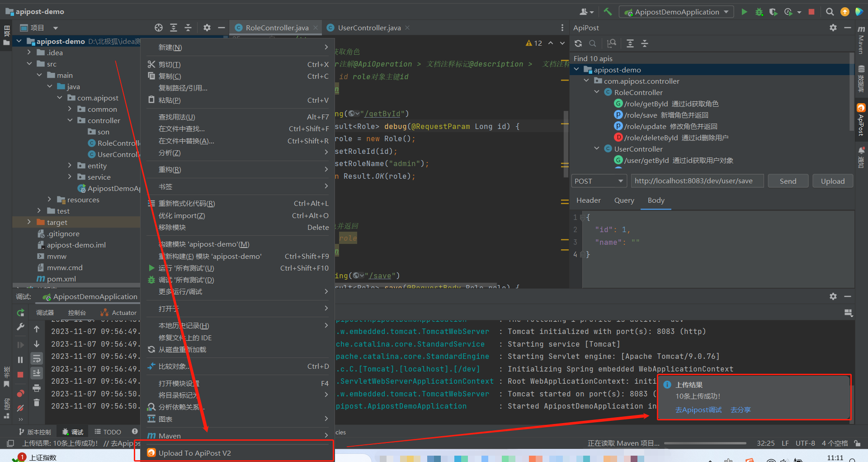
Task: Stop the running application with the red square
Action: click(x=811, y=12)
